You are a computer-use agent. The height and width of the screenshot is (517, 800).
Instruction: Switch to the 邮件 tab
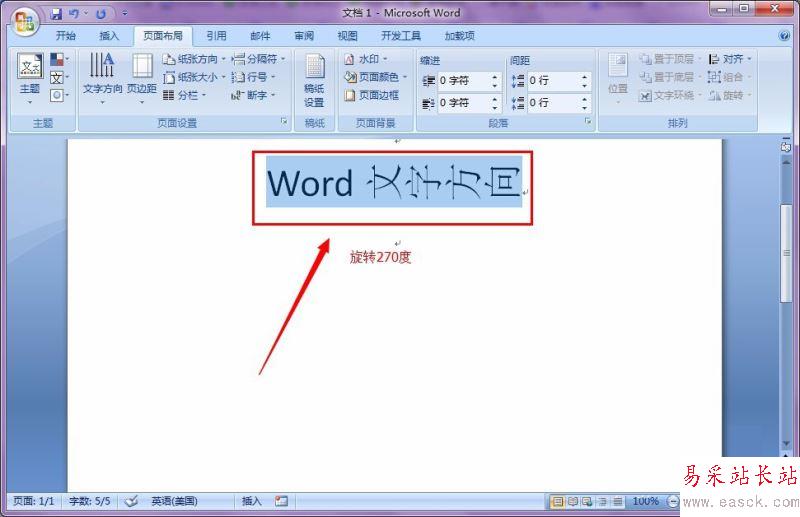(260, 36)
